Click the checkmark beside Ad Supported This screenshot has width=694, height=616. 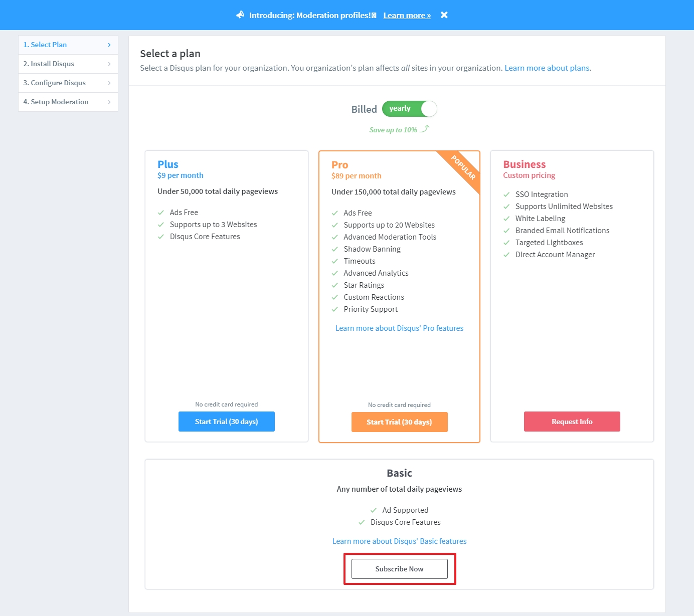point(374,510)
